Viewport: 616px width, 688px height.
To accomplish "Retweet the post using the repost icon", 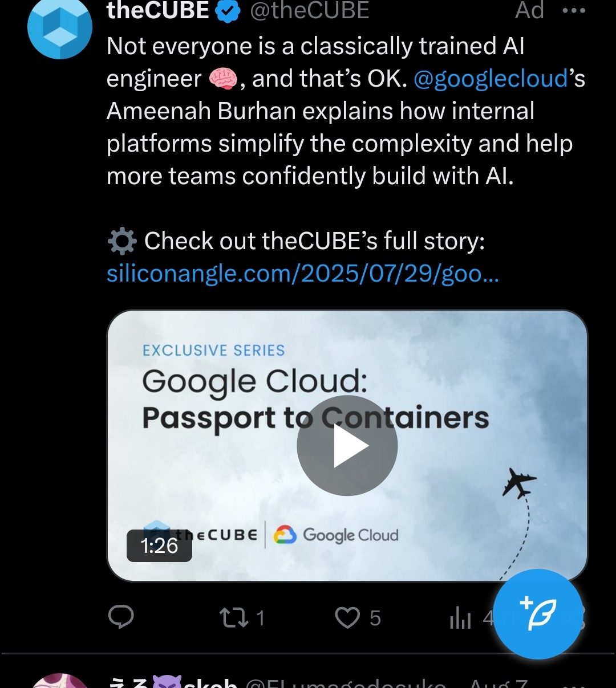I will pyautogui.click(x=234, y=618).
